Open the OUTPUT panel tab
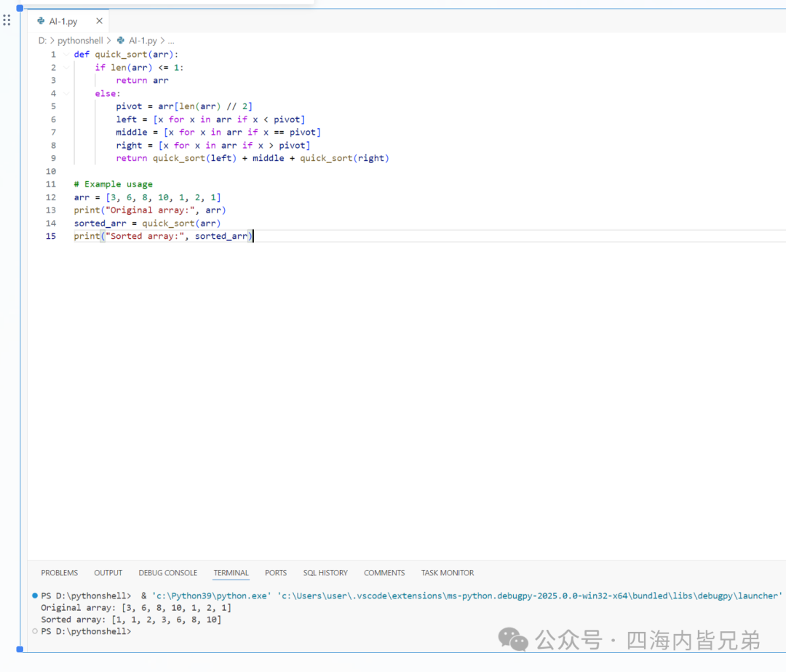This screenshot has width=786, height=672. 108,573
